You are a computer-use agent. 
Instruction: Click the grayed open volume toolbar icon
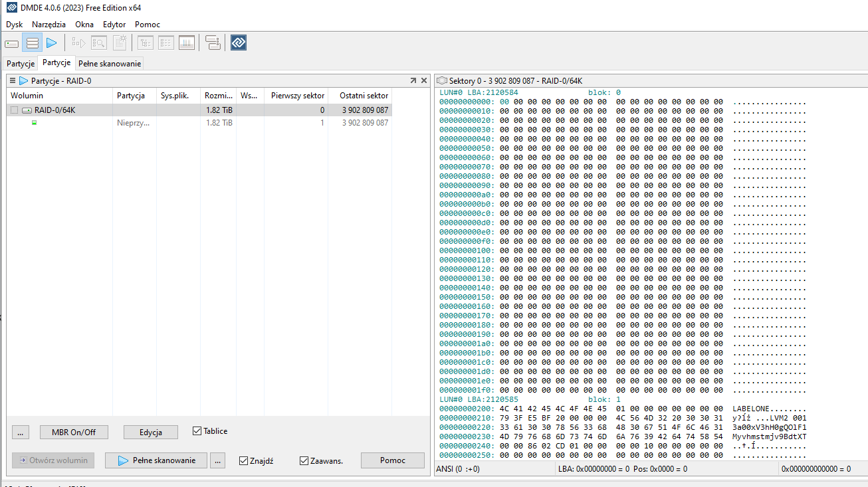[79, 43]
